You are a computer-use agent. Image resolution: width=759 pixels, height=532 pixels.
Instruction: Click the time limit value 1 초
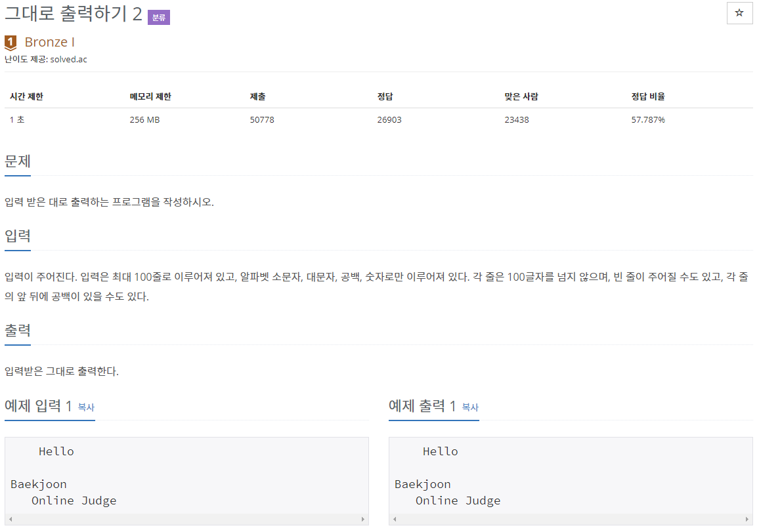point(17,119)
